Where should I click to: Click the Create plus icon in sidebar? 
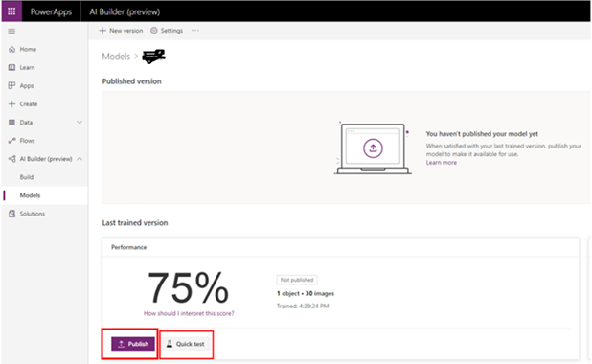tap(12, 103)
